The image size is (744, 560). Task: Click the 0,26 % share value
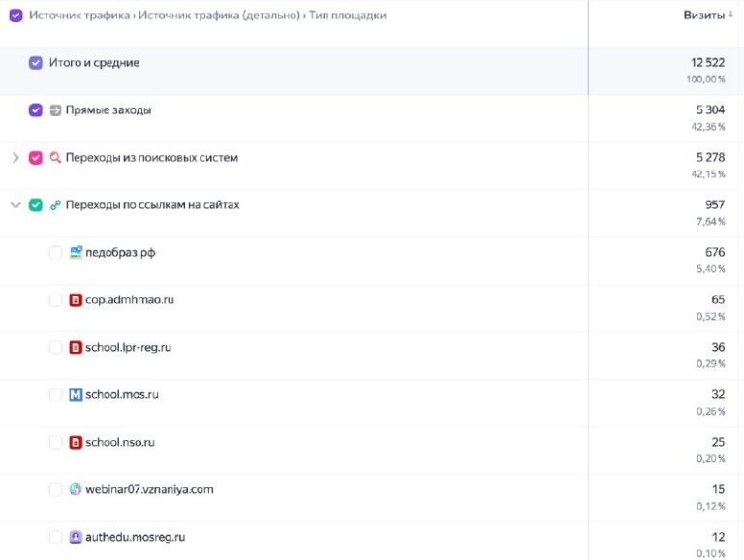coord(710,412)
